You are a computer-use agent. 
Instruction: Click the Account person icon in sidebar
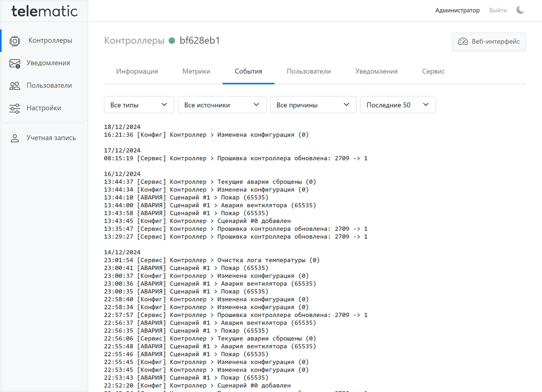tap(15, 138)
